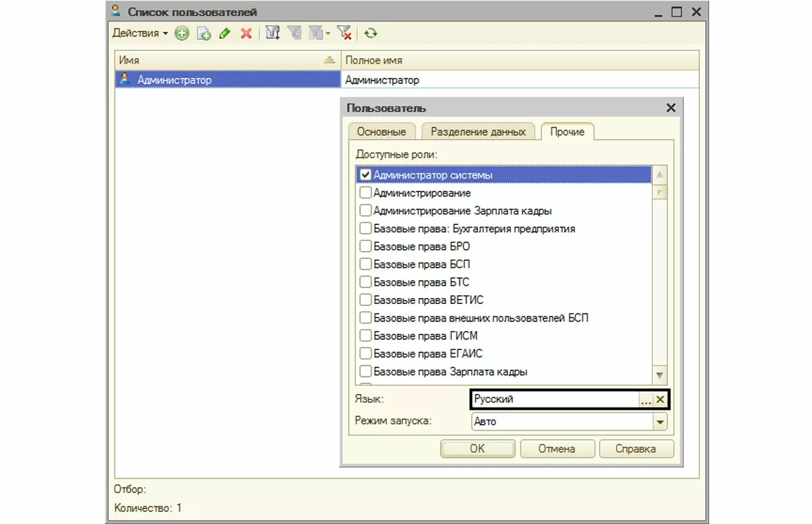
Task: Check Администрирование Зарплата кадры role
Action: pos(365,211)
